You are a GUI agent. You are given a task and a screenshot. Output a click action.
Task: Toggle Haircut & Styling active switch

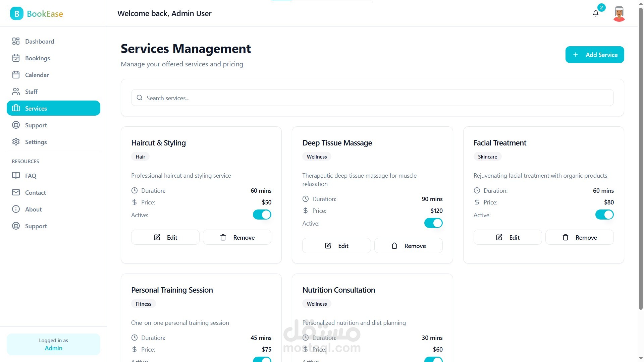pos(262,215)
